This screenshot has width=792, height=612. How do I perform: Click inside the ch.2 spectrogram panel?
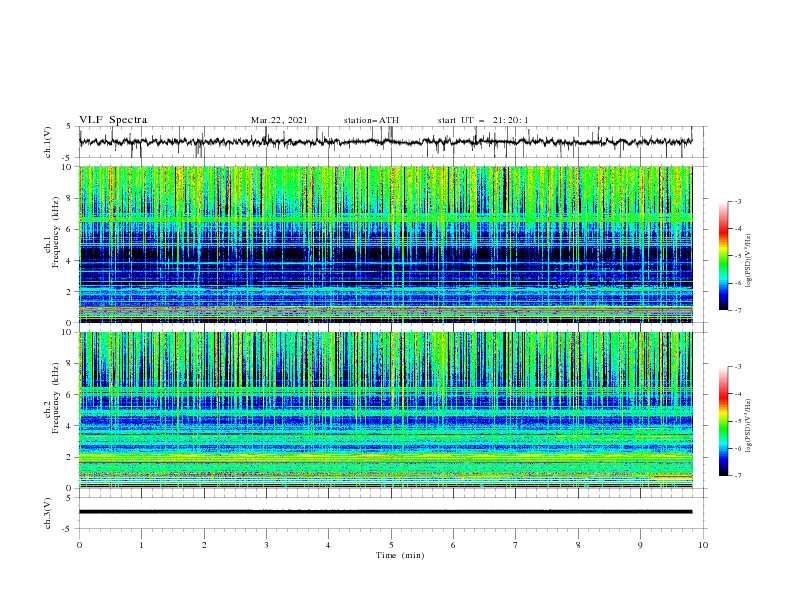point(386,410)
